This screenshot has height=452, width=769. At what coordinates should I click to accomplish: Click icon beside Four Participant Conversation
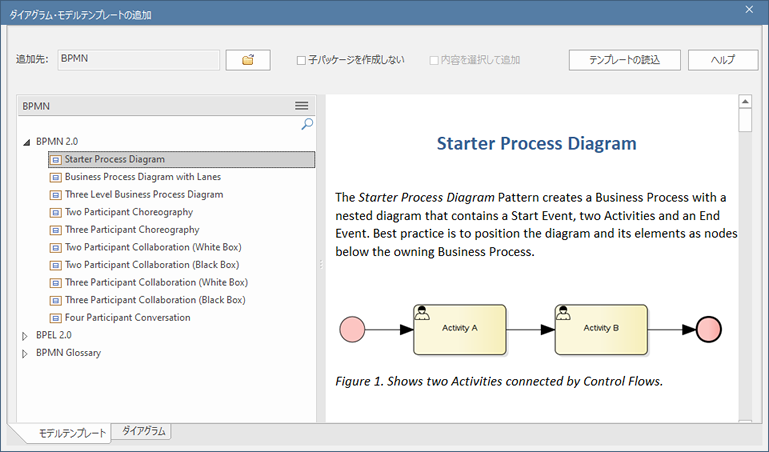point(56,318)
